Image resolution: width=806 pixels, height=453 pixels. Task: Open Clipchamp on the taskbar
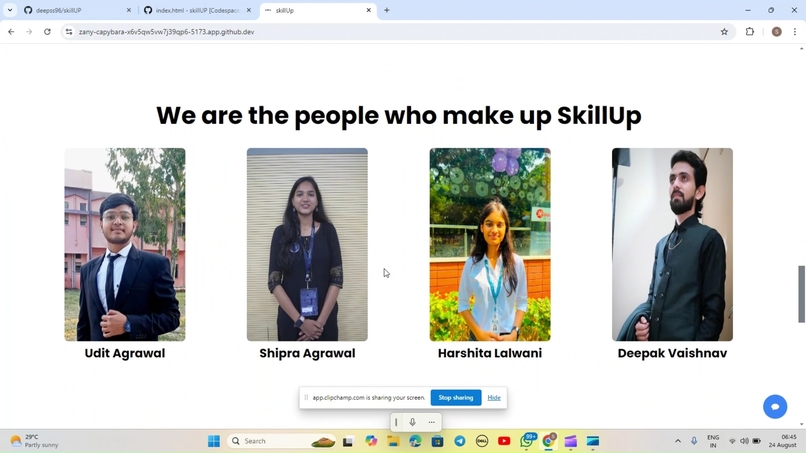coord(571,441)
